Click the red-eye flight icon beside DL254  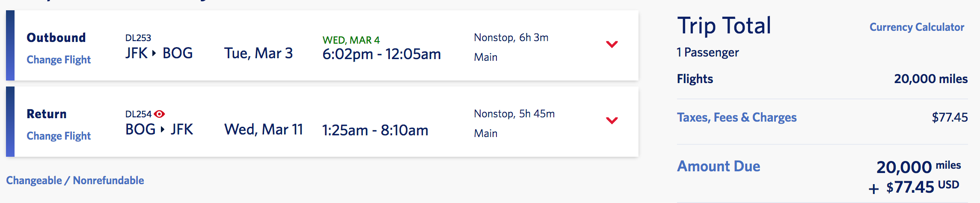pyautogui.click(x=159, y=114)
